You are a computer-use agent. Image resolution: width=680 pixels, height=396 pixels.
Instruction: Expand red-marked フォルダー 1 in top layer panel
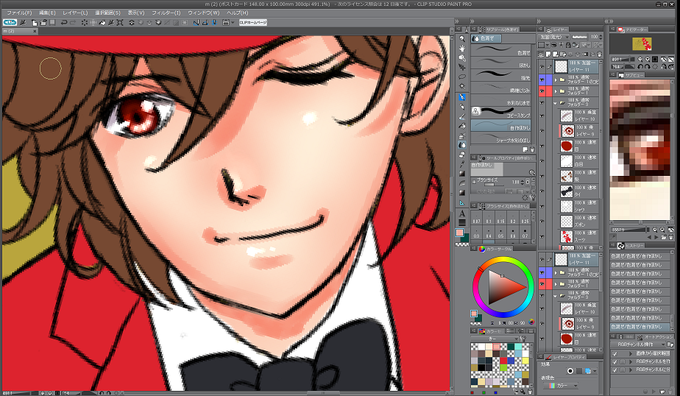[x=556, y=92]
